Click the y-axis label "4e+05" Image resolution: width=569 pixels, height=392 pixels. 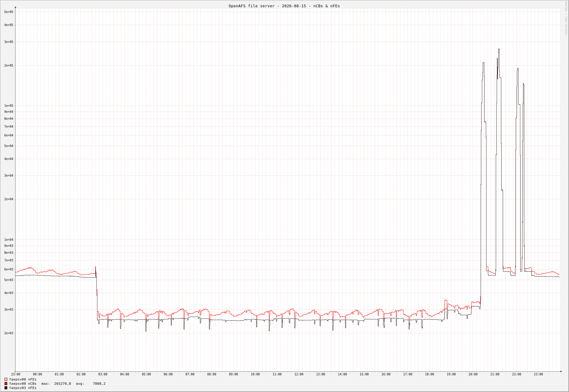(9, 25)
